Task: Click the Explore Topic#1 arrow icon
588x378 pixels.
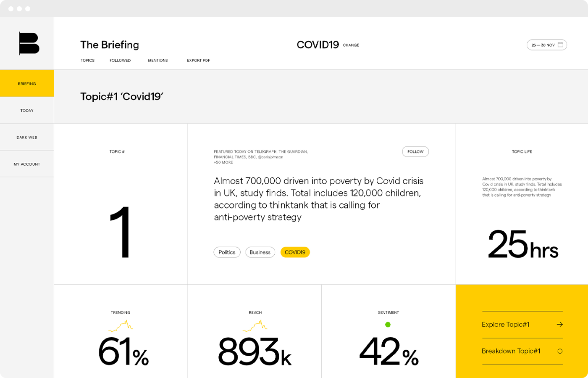Action: coord(559,324)
